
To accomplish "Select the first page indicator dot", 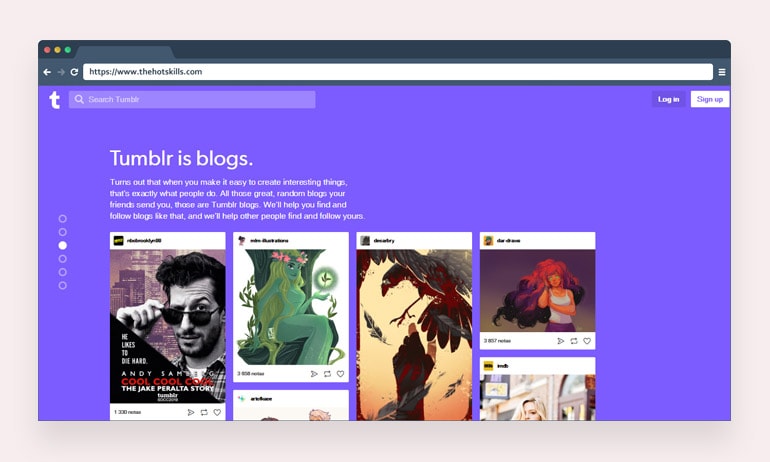I will click(x=62, y=218).
